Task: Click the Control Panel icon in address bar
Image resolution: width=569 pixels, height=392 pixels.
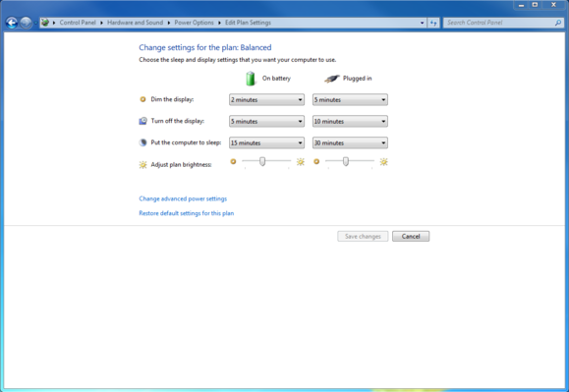Action: pyautogui.click(x=45, y=23)
